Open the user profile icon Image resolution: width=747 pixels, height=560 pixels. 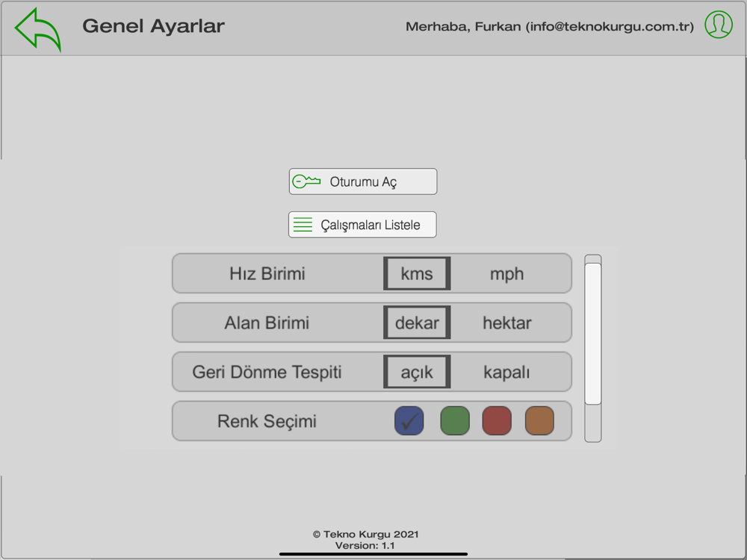719,25
